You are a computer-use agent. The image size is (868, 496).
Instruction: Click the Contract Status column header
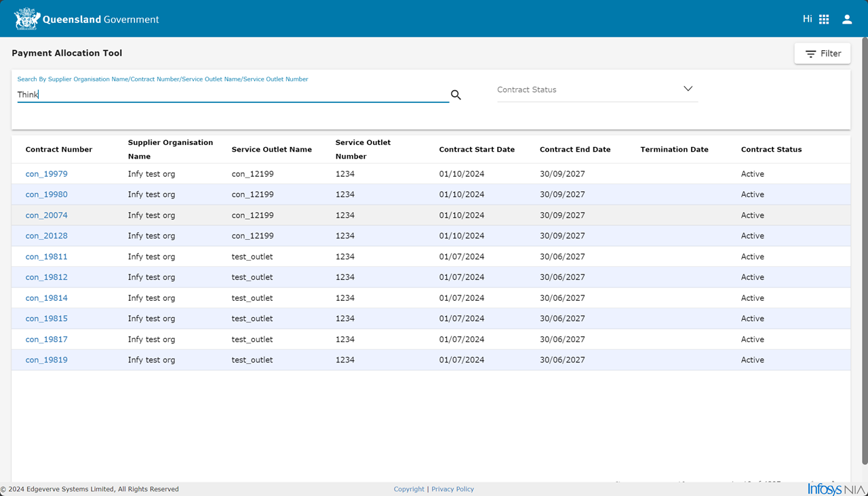point(771,150)
